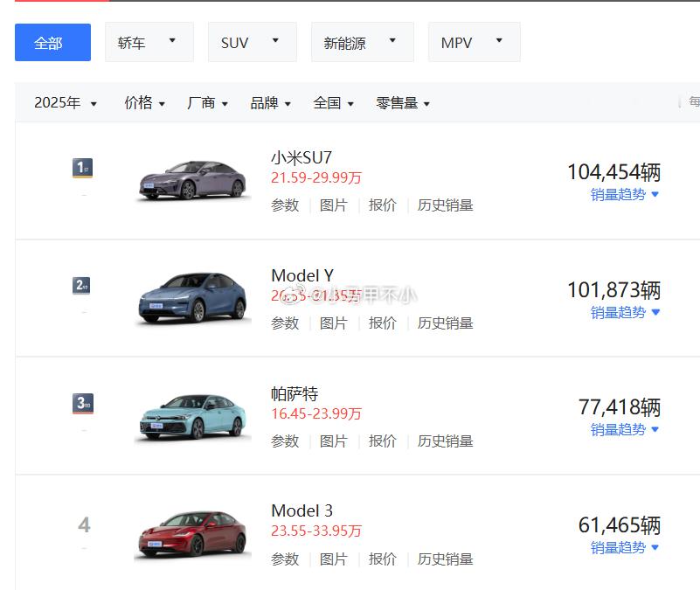Open the Model Y title link
Screen dimensions: 700x590
pyautogui.click(x=302, y=275)
